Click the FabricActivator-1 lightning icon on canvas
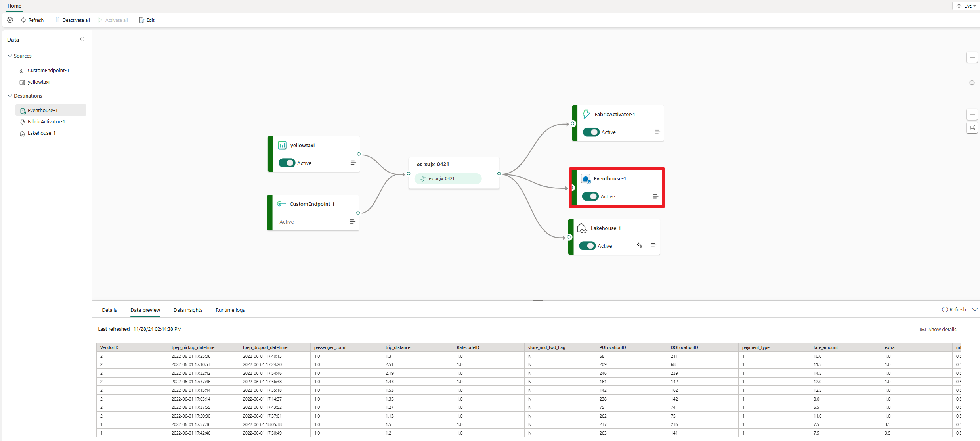Screen dimensions: 980x441 click(586, 114)
